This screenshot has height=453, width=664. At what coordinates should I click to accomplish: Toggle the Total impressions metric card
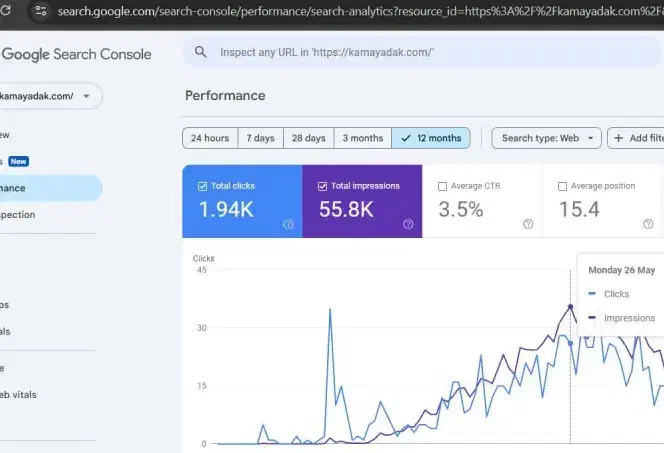click(x=362, y=202)
